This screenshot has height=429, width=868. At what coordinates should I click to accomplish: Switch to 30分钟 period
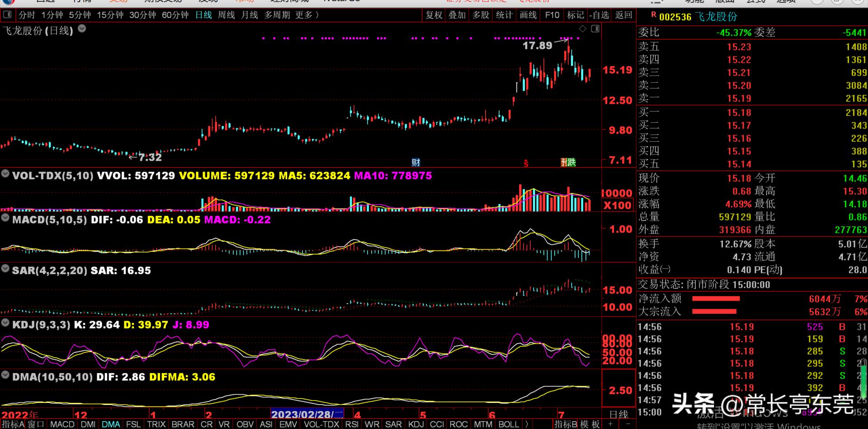tap(143, 15)
